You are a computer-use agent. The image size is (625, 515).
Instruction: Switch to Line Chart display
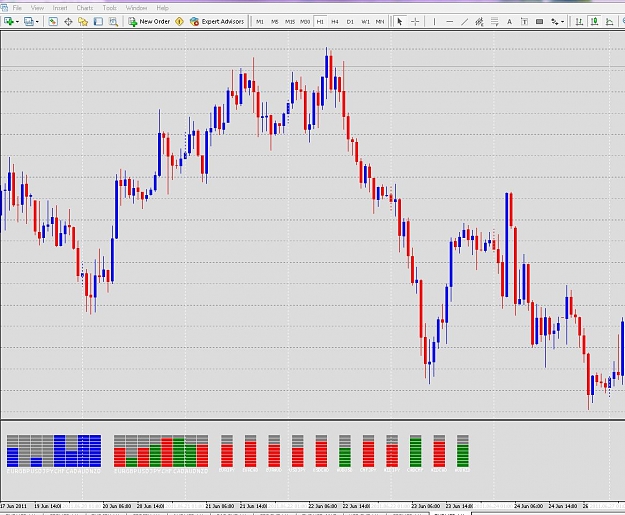point(609,22)
